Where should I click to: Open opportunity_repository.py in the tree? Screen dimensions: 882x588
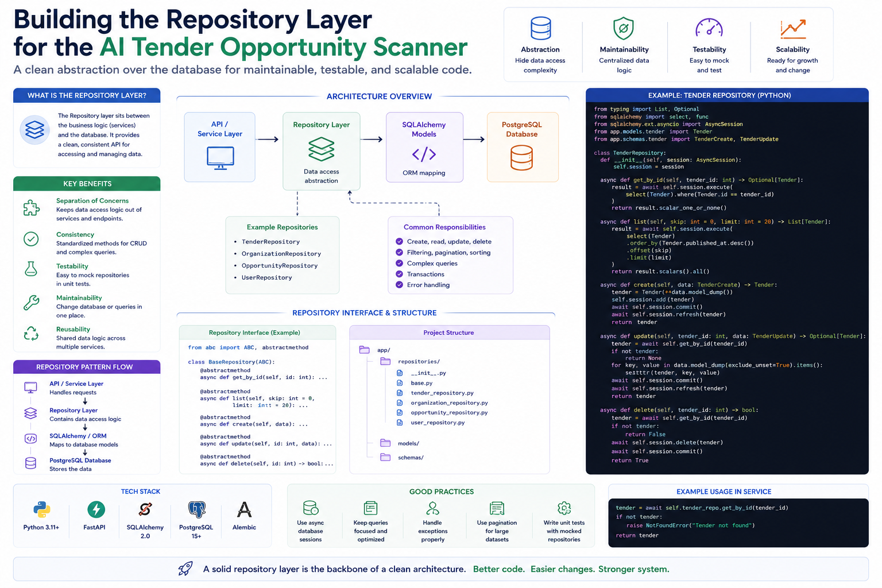click(449, 413)
